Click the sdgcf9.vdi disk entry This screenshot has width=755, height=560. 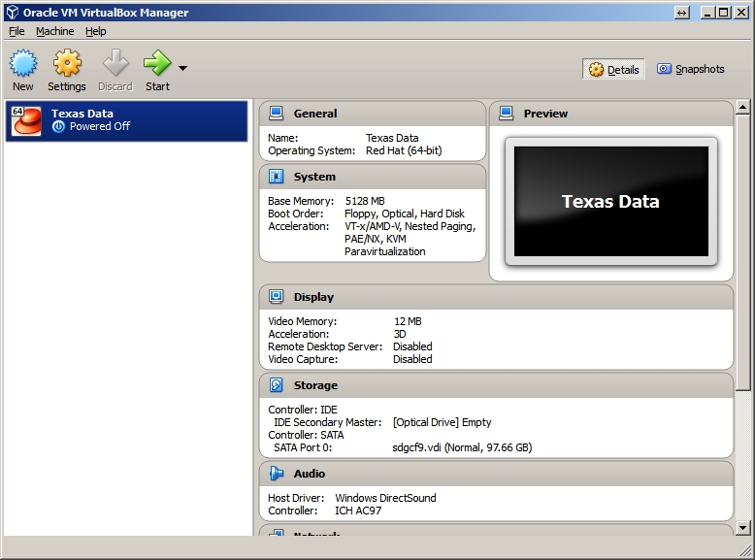(x=462, y=447)
